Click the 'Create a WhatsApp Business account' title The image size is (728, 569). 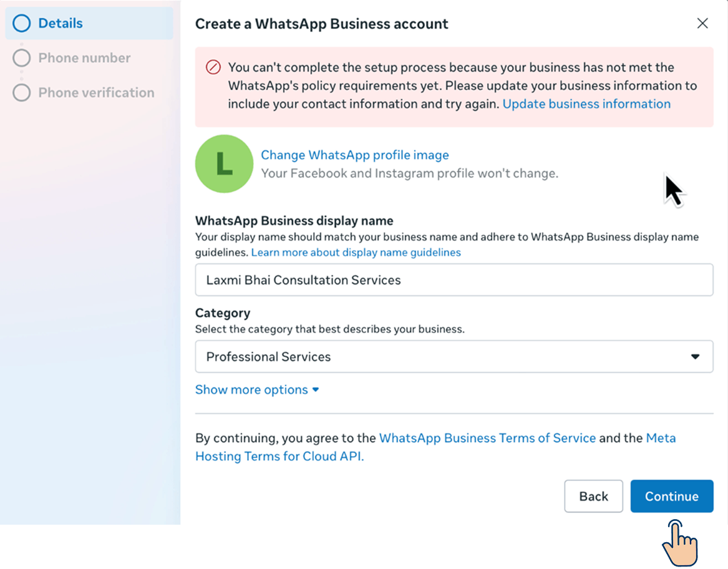pos(322,24)
